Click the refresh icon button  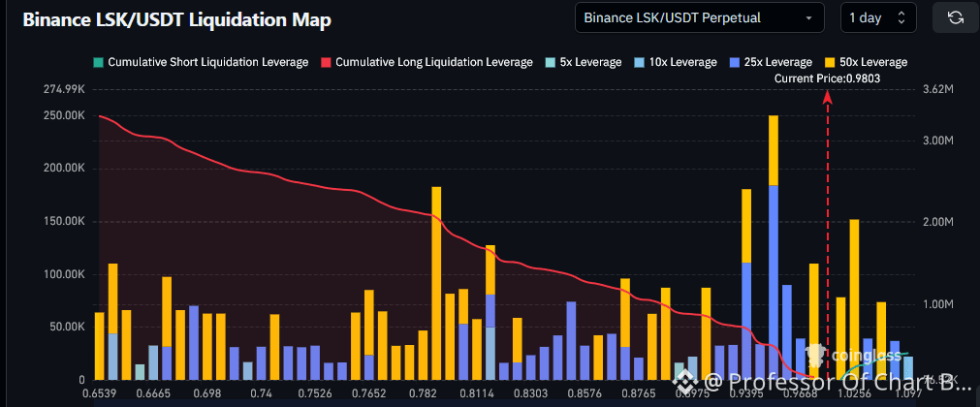pos(955,17)
